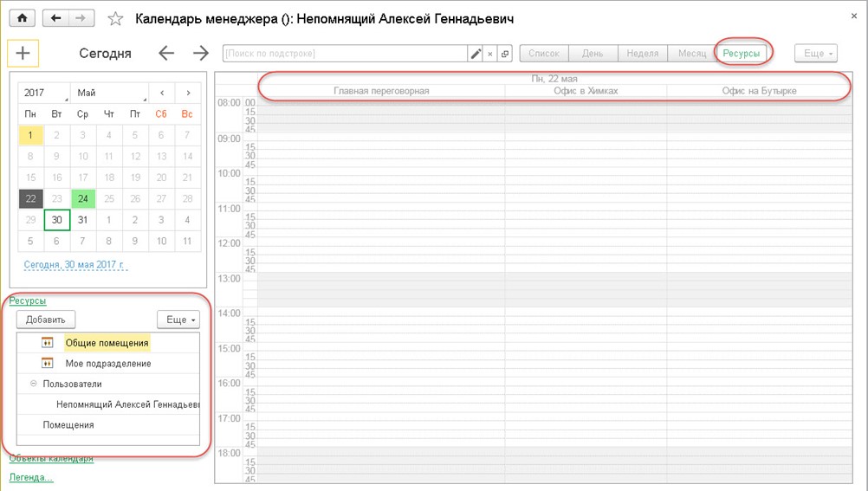Open the year 2017 dropdown
868x491 pixels.
(44, 93)
